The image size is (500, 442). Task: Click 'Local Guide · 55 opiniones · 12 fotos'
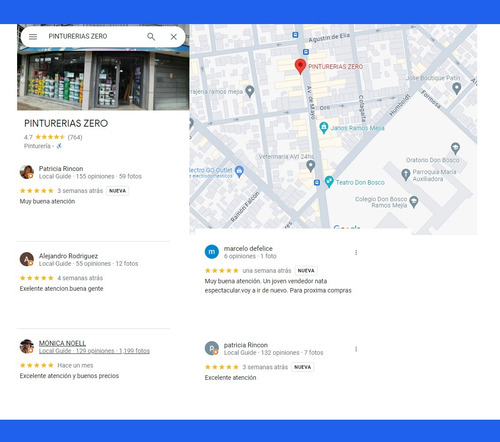click(x=88, y=264)
